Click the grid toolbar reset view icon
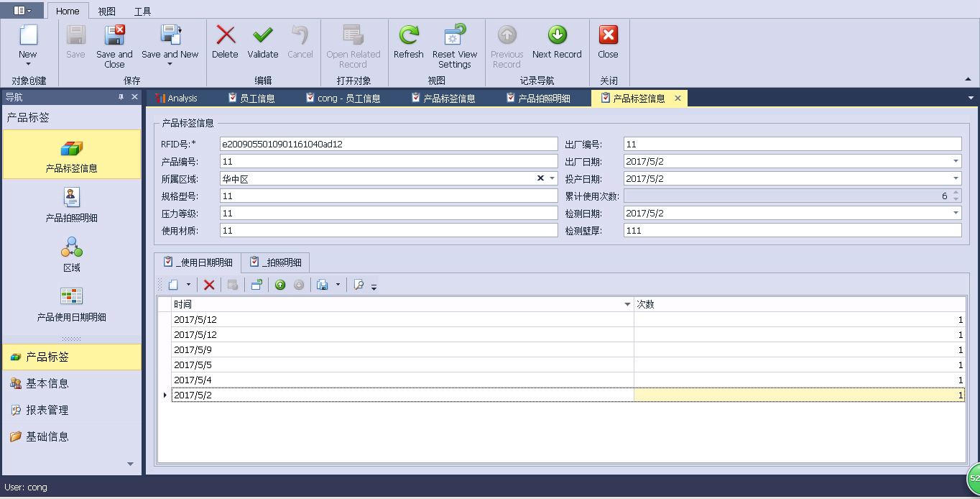This screenshot has width=980, height=499. (256, 285)
